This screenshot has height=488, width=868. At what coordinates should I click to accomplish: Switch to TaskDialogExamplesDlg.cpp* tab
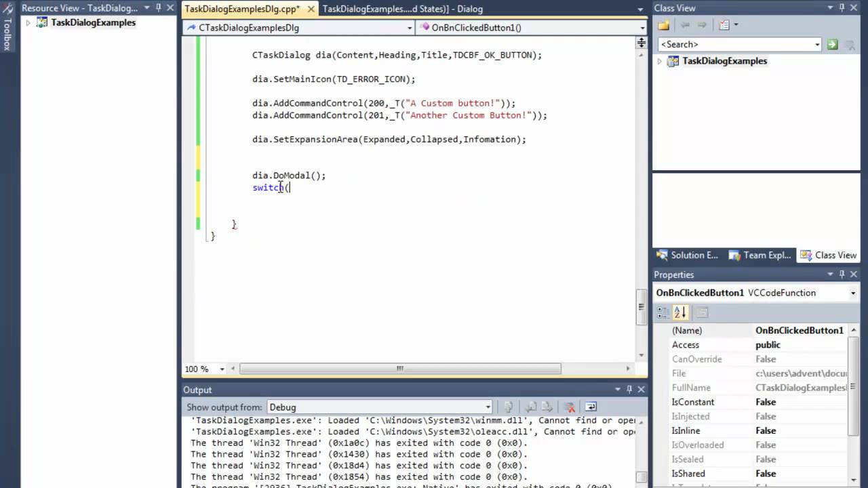(x=242, y=9)
